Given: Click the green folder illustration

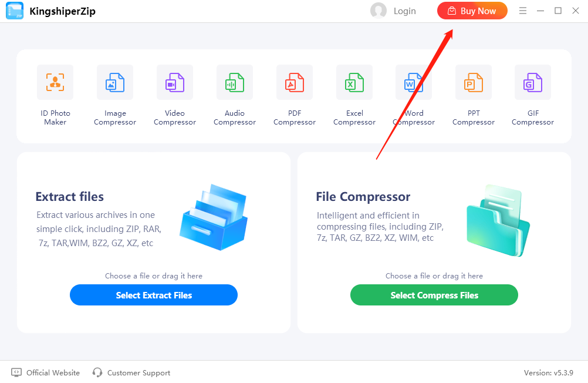Looking at the screenshot, I should [498, 220].
